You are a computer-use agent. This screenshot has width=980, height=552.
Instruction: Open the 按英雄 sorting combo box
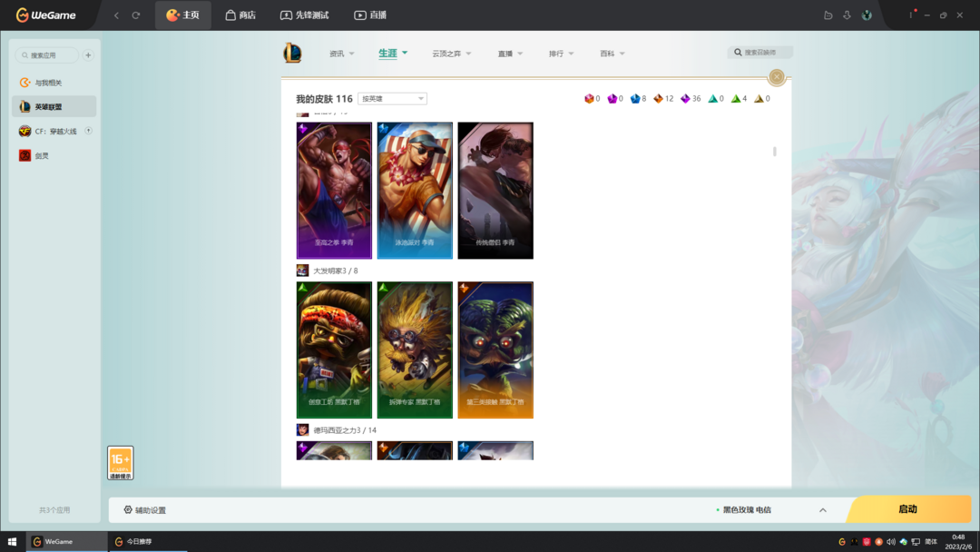(393, 99)
